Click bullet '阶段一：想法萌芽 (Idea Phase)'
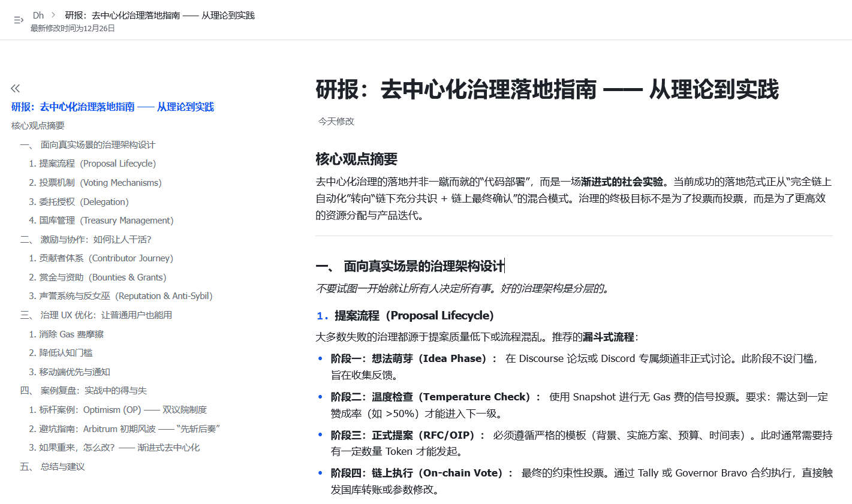The width and height of the screenshot is (852, 504). coord(414,359)
